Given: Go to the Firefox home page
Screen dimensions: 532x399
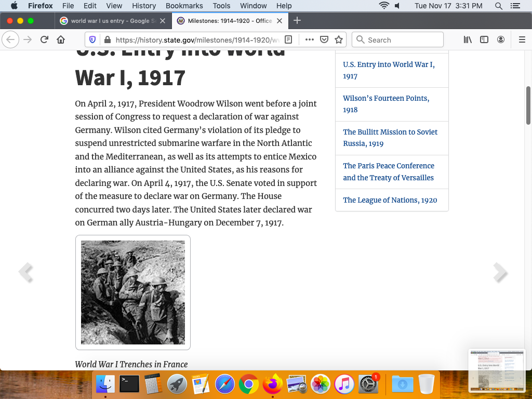Looking at the screenshot, I should point(61,40).
